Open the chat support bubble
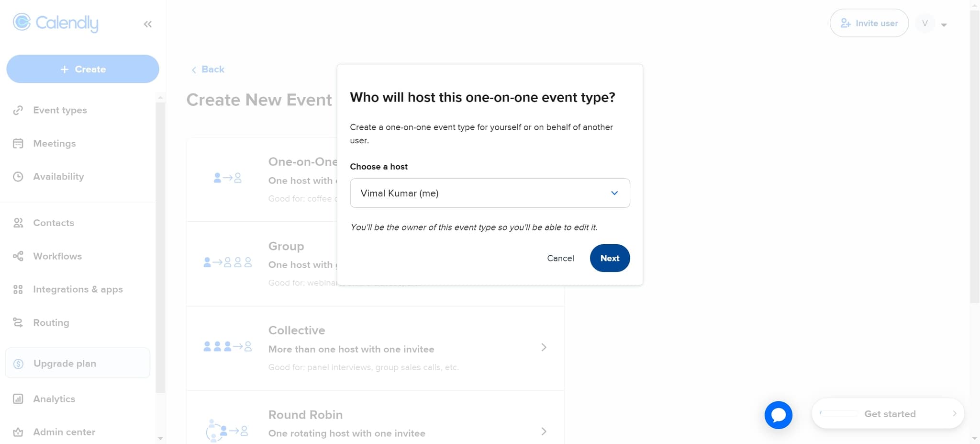This screenshot has width=980, height=444. coord(778,415)
